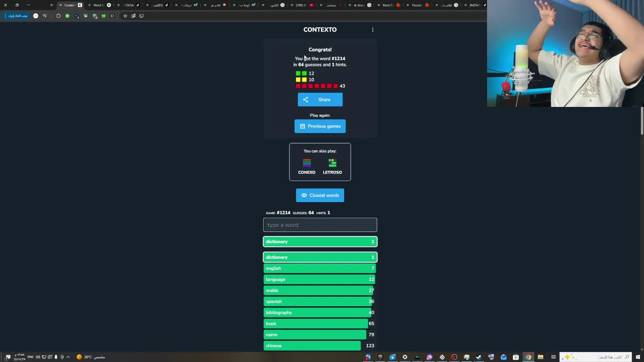Click the green squares result row showing 12
Image resolution: width=644 pixels, height=362 pixels.
pos(305,73)
